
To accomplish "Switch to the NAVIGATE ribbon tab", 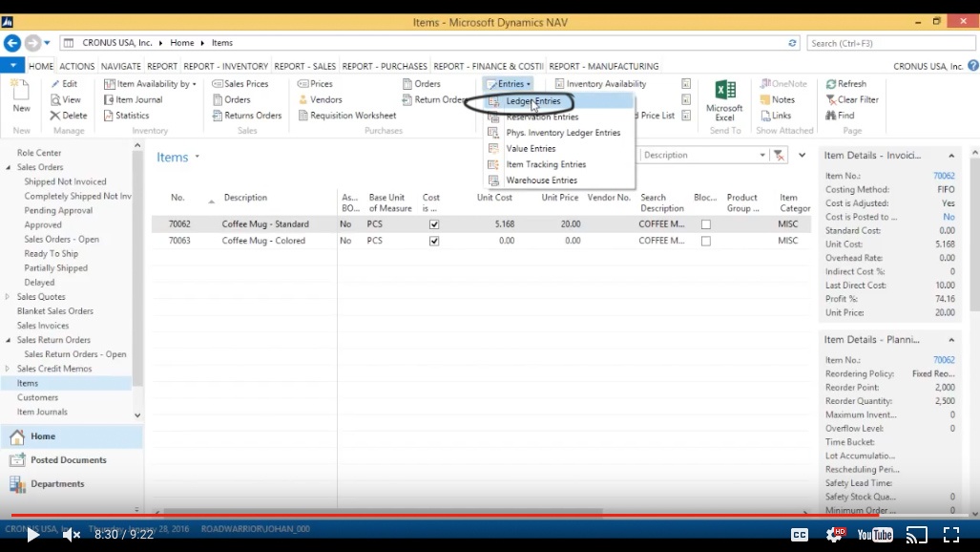I will click(x=120, y=66).
